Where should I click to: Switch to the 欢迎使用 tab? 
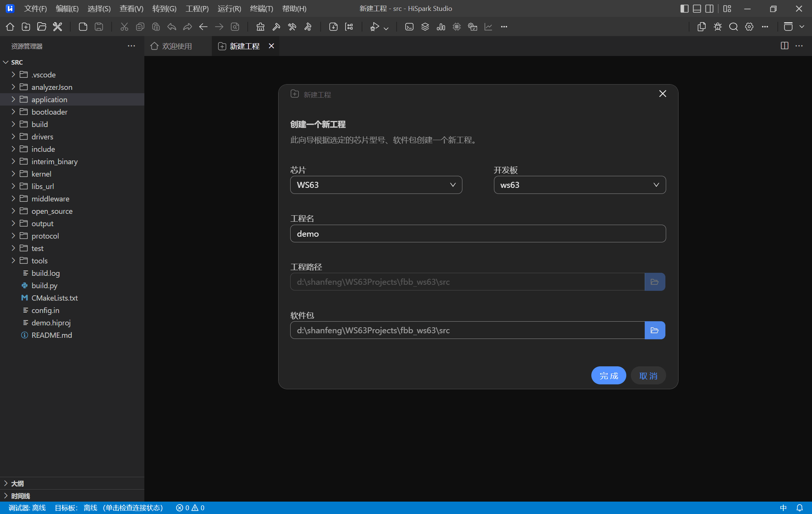click(x=177, y=46)
